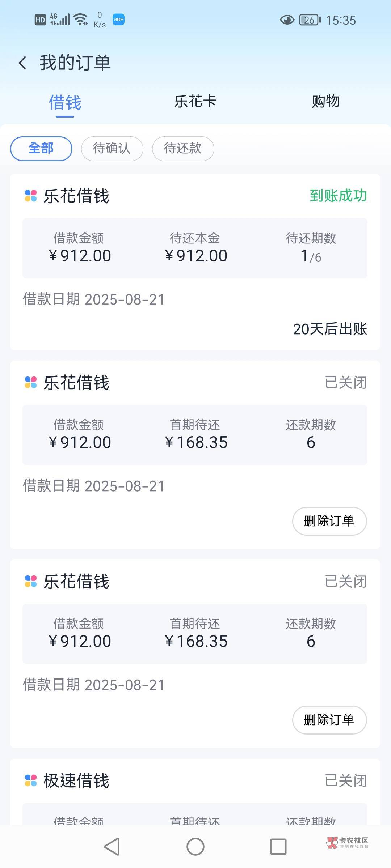Select the 待还款 filter chip
Viewport: 391px width, 868px height.
(x=183, y=148)
